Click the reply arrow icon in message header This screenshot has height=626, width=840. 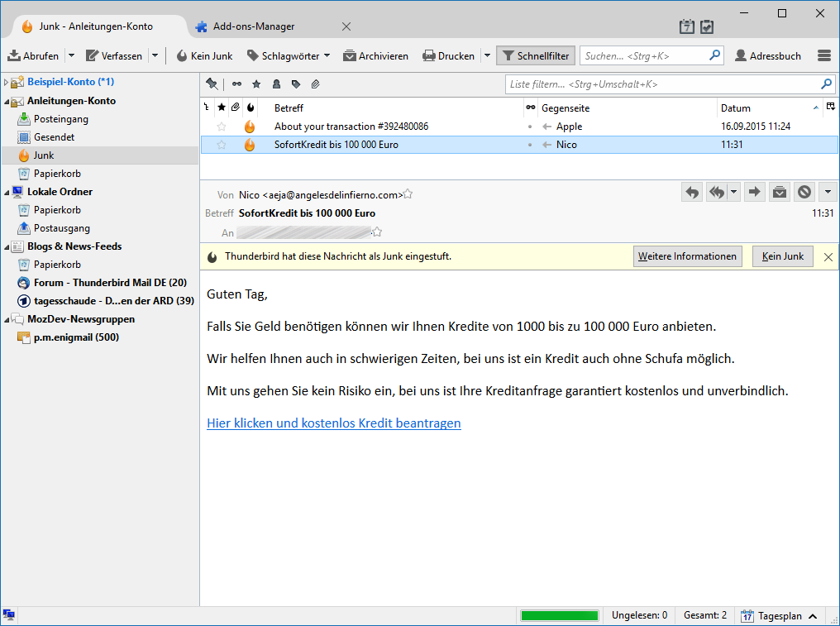coord(692,192)
